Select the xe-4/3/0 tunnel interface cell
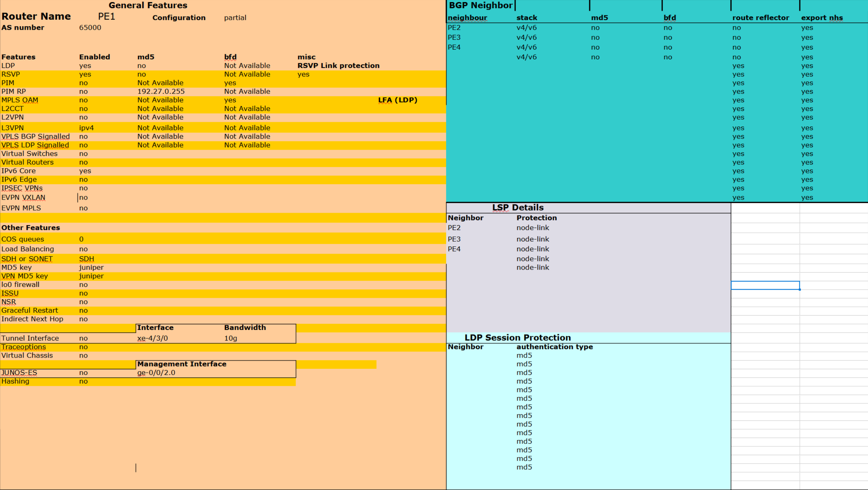Viewport: 868px width, 490px height. click(152, 338)
